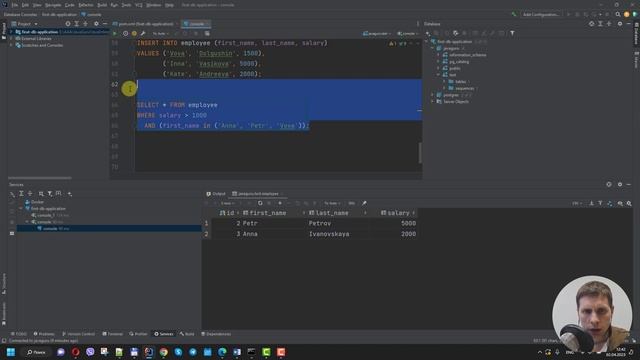Select console_1 in Services tree
Screen dimensions: 640x360
46,215
